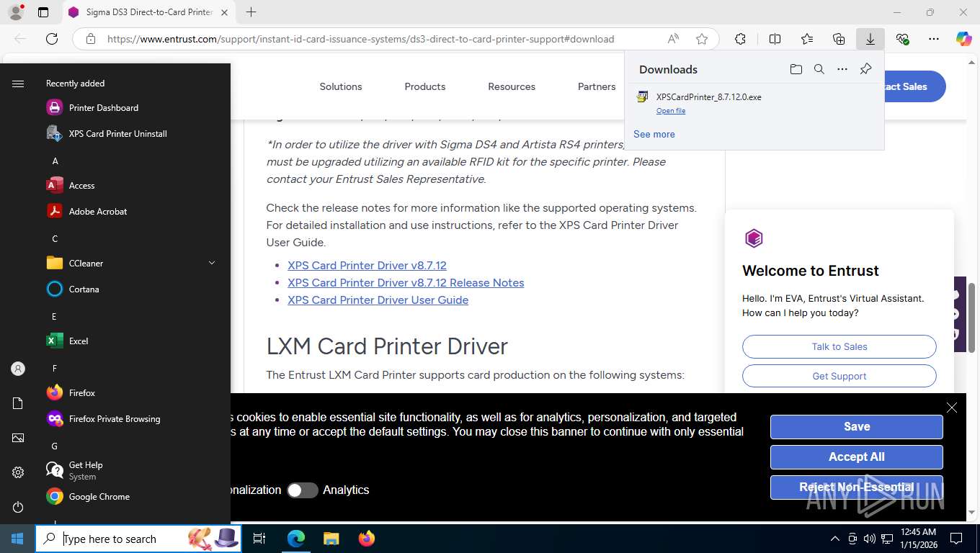The width and height of the screenshot is (980, 553).
Task: Search downloads with magnifier icon
Action: coord(819,69)
